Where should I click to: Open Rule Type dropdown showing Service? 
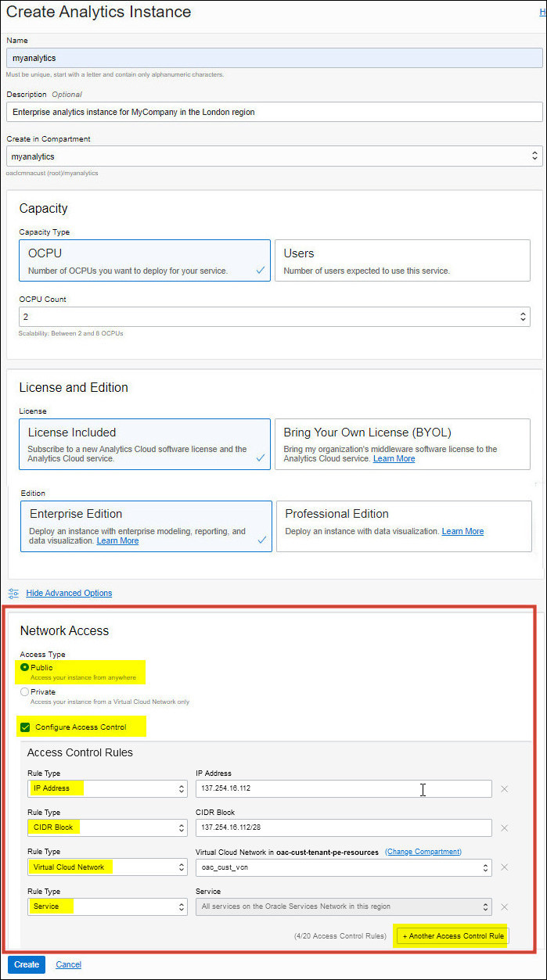point(107,907)
